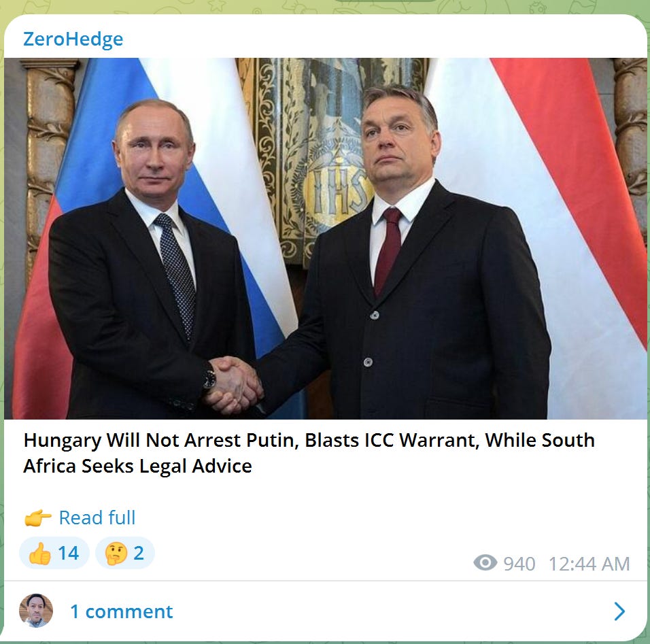
Task: Expand comments with the right chevron arrow
Action: click(x=619, y=611)
